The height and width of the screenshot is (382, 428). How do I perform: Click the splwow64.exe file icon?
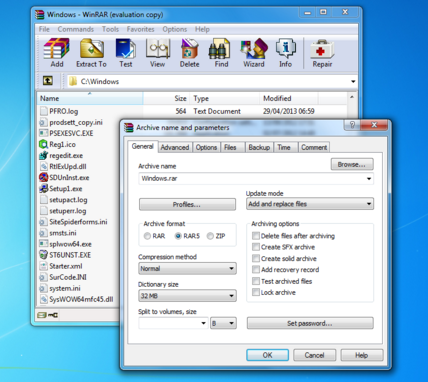click(x=43, y=244)
